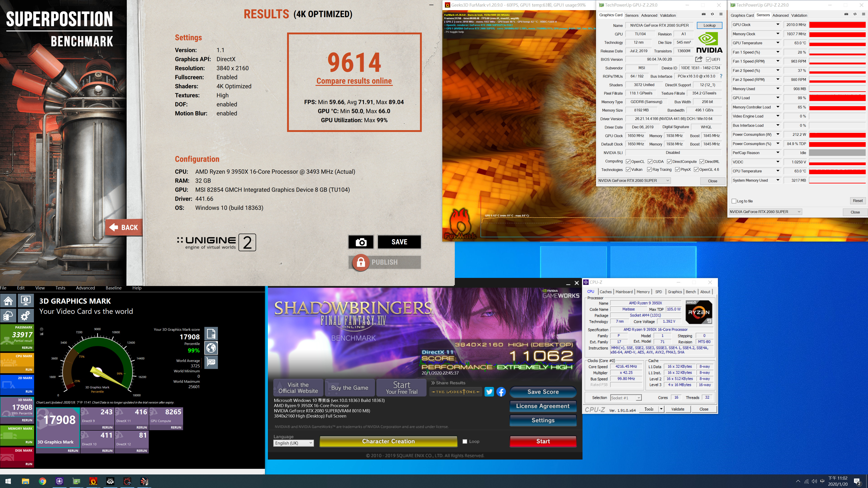
Task: Switch to the Mainboard tab in CPU-Z
Action: [624, 292]
